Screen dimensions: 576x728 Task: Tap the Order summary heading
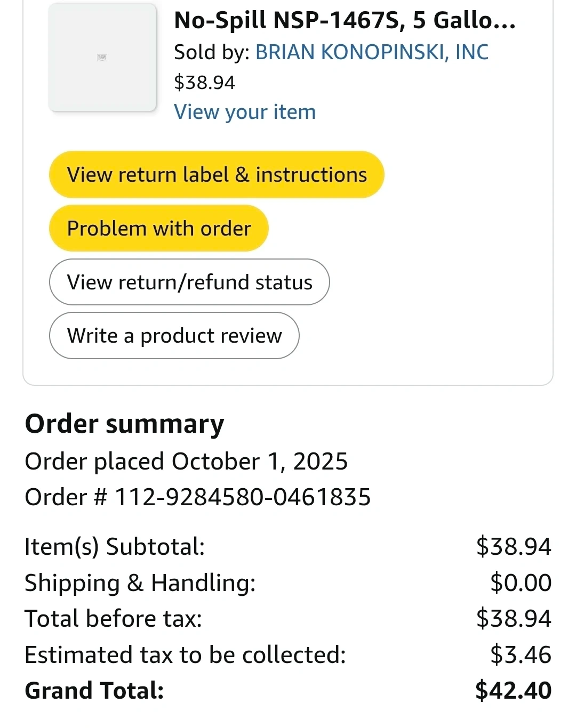(x=125, y=424)
